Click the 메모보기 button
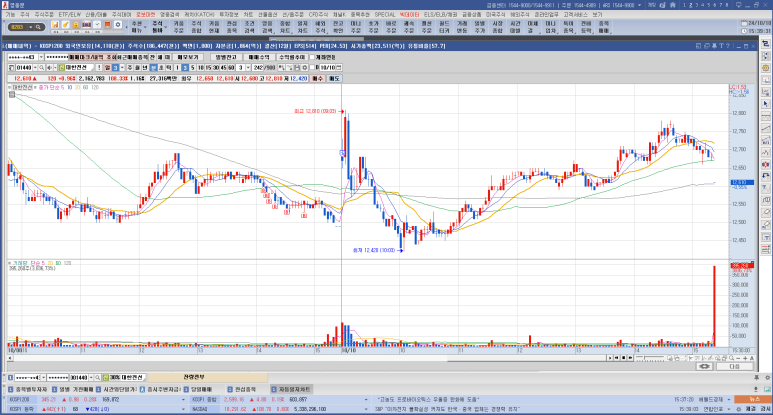The width and height of the screenshot is (773, 415). click(187, 57)
